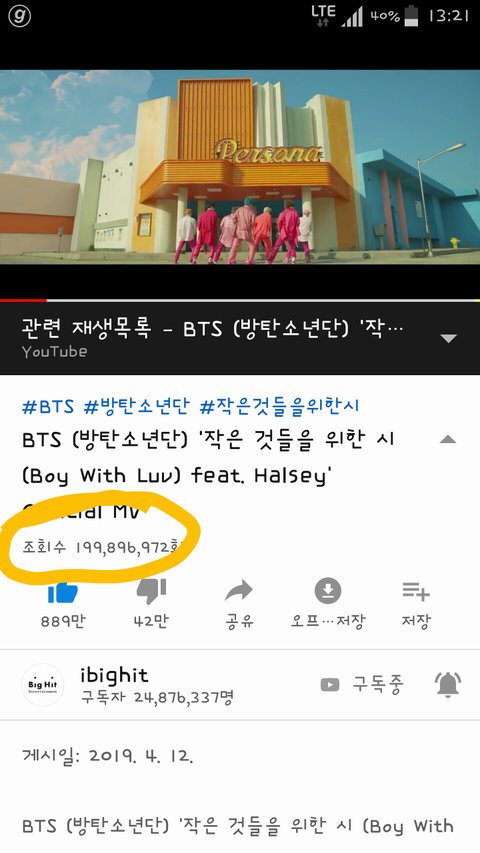
Task: Tap the offline download icon
Action: click(328, 591)
